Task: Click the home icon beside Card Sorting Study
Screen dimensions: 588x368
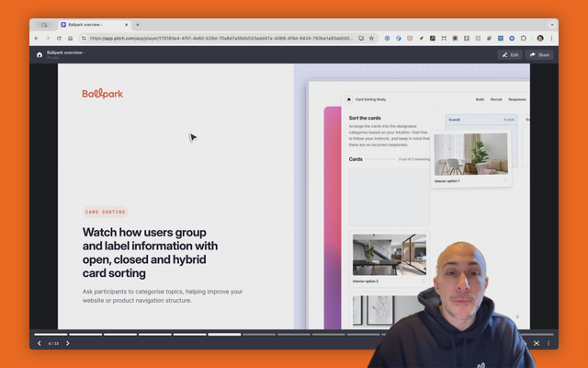Action: click(x=349, y=99)
